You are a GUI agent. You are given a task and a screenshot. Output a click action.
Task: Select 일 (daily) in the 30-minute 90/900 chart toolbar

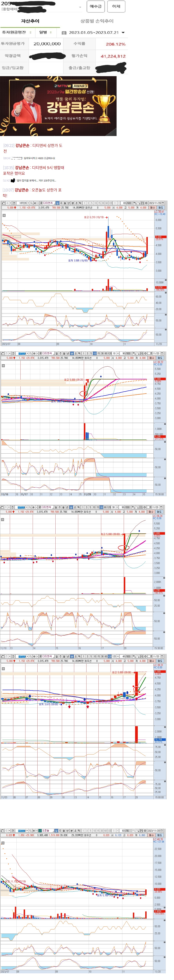[55, 507]
